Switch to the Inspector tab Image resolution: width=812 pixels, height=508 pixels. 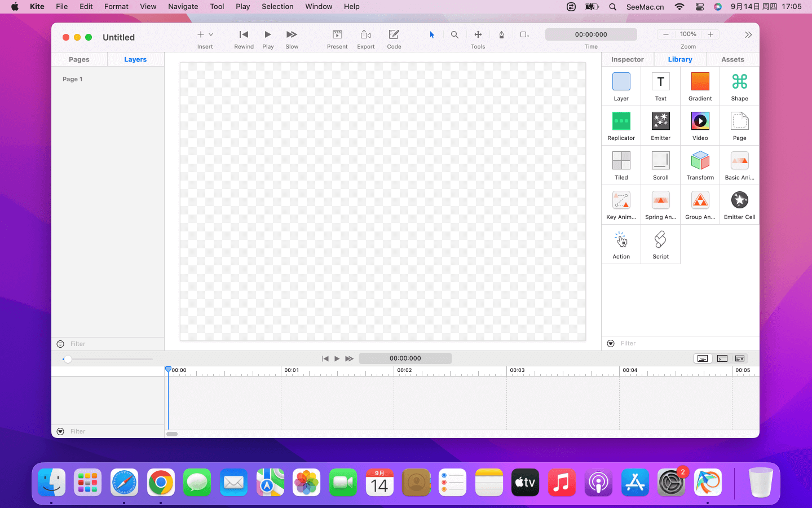[x=627, y=59]
